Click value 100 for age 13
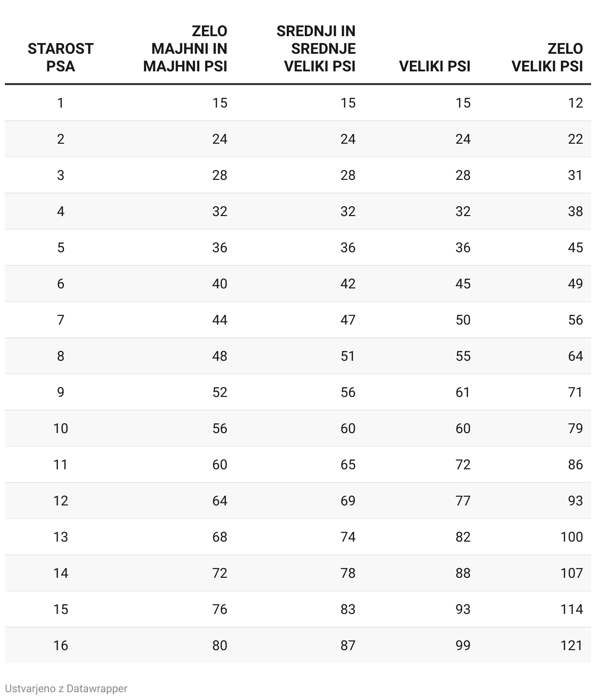Viewport: 596px width, 700px height. [x=572, y=537]
